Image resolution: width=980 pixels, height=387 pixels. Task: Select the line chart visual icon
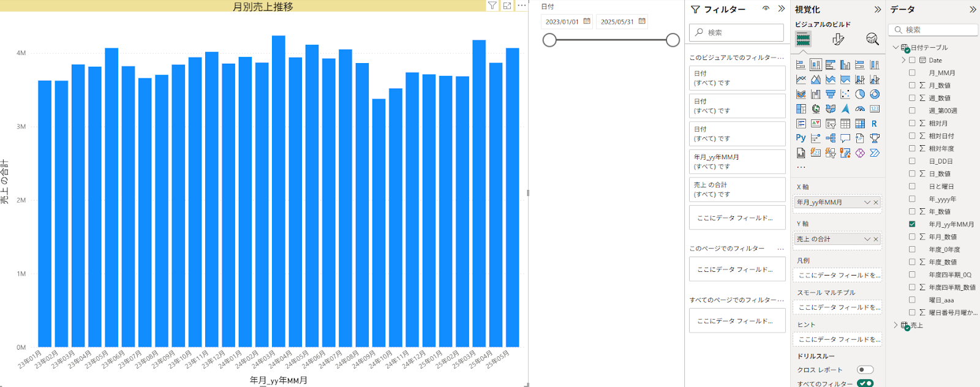point(801,80)
